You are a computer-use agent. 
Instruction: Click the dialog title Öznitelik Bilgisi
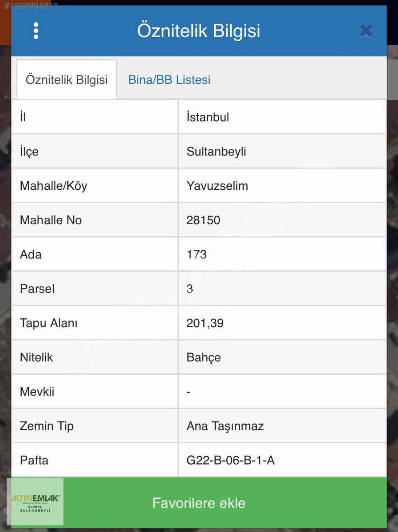tap(198, 31)
